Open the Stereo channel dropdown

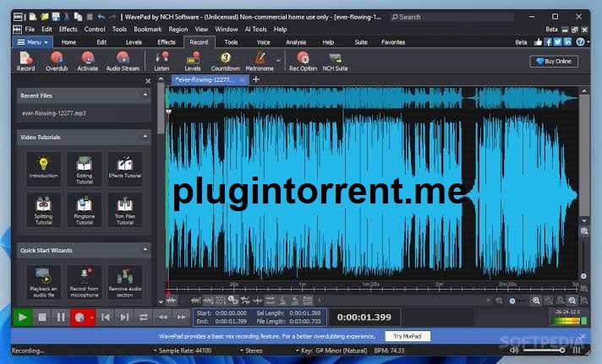click(x=251, y=350)
